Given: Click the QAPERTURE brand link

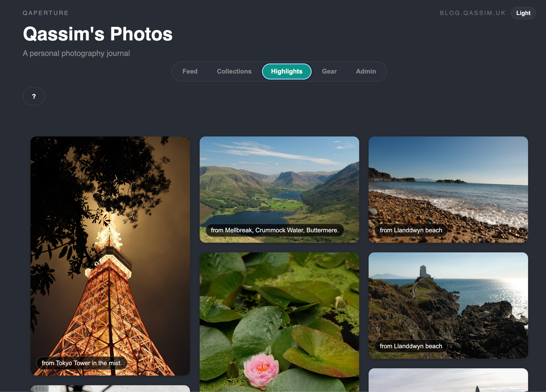Looking at the screenshot, I should pyautogui.click(x=46, y=13).
